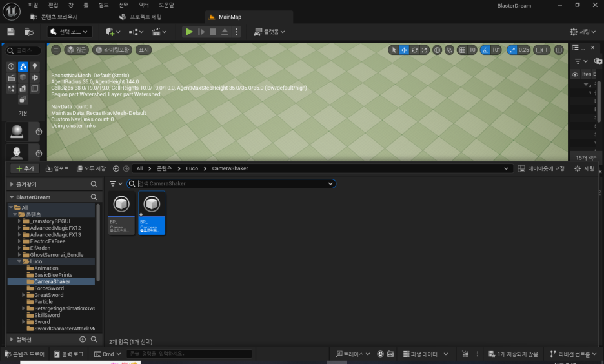Click the 검색 CameraShaker search field
604x364 pixels.
point(232,184)
